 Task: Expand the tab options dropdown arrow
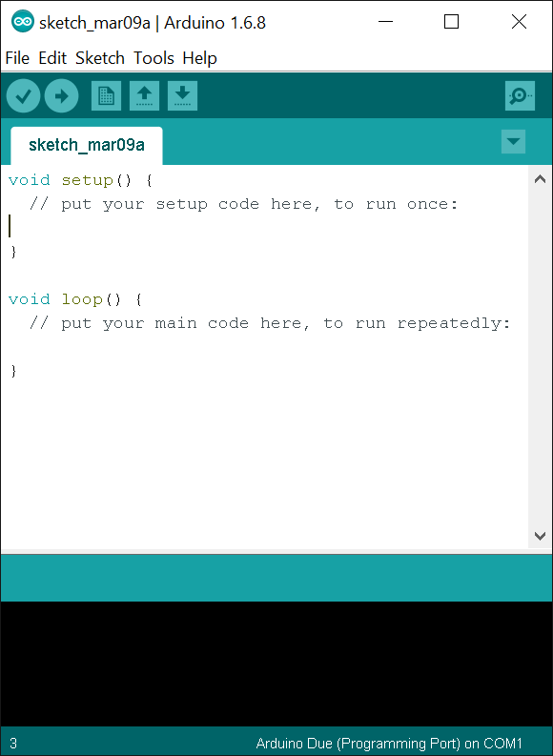[x=514, y=142]
